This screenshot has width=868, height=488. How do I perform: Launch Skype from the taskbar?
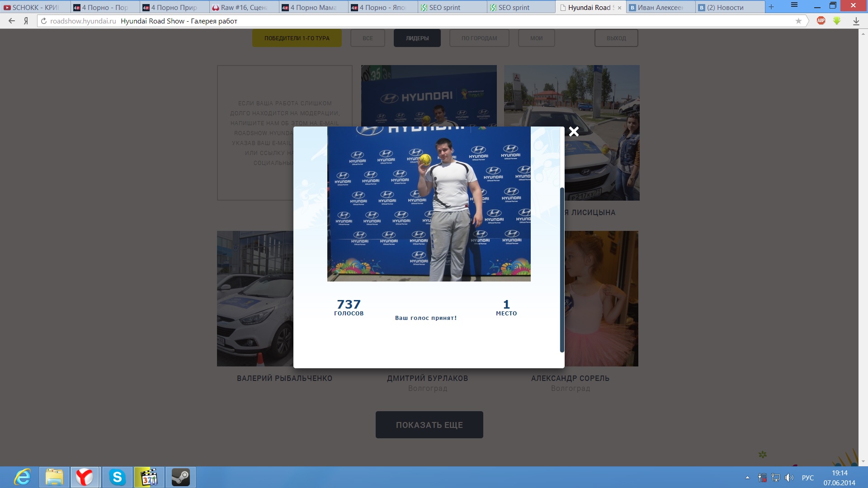(117, 477)
